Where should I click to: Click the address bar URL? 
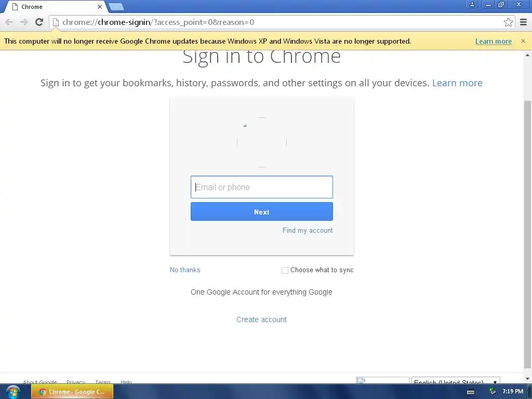158,22
